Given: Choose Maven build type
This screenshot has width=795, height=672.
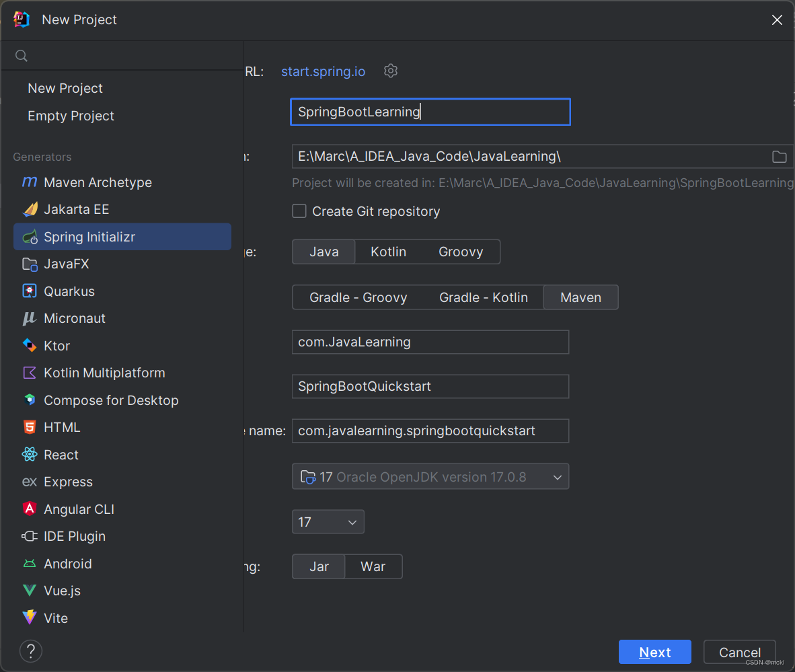Looking at the screenshot, I should click(x=580, y=297).
